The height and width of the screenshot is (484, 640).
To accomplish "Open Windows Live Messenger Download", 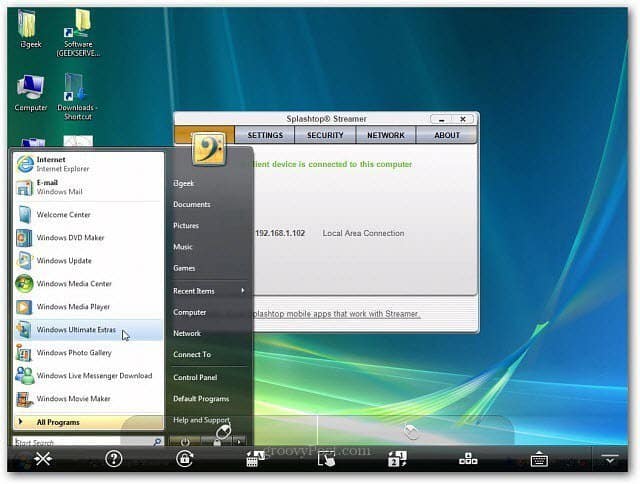I will click(x=89, y=375).
